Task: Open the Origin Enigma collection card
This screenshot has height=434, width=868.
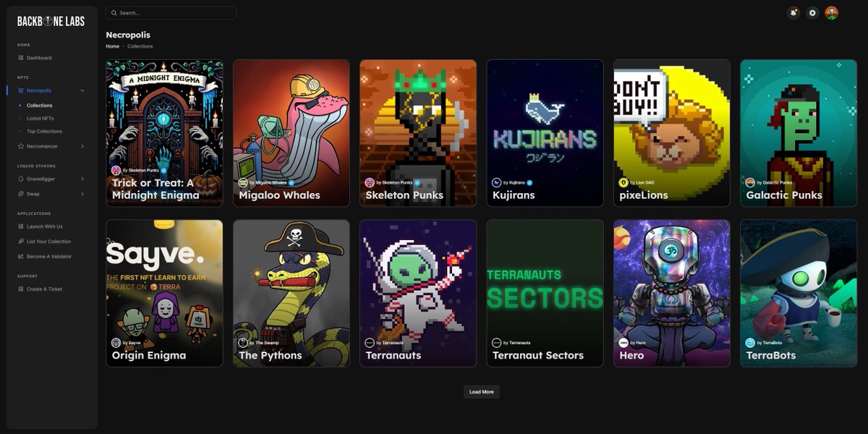Action: (164, 293)
